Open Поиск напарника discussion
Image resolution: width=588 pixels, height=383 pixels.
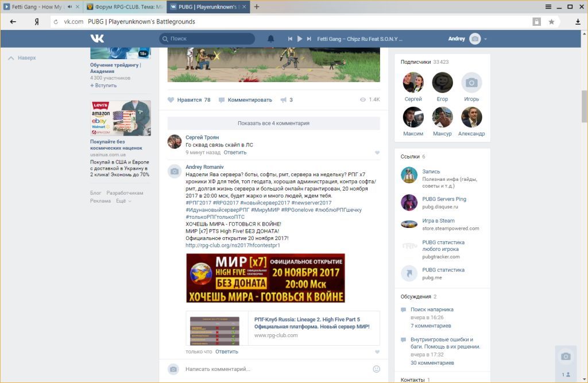click(x=432, y=310)
